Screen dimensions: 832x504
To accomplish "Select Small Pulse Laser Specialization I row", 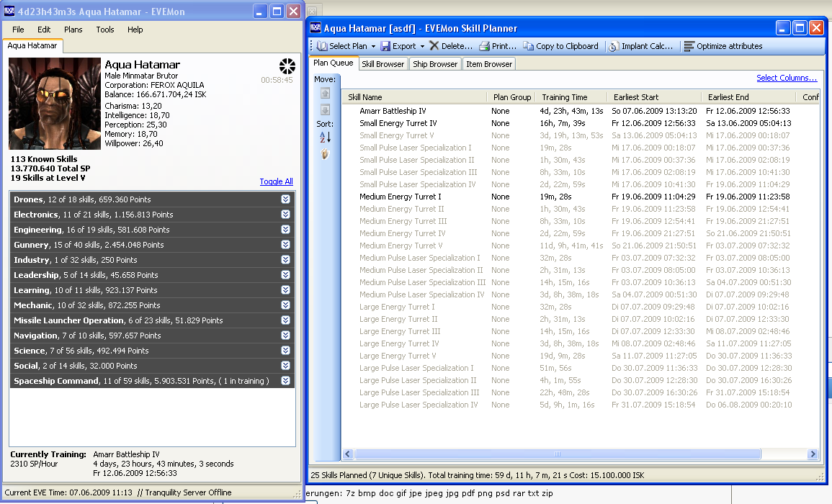I will (x=581, y=148).
